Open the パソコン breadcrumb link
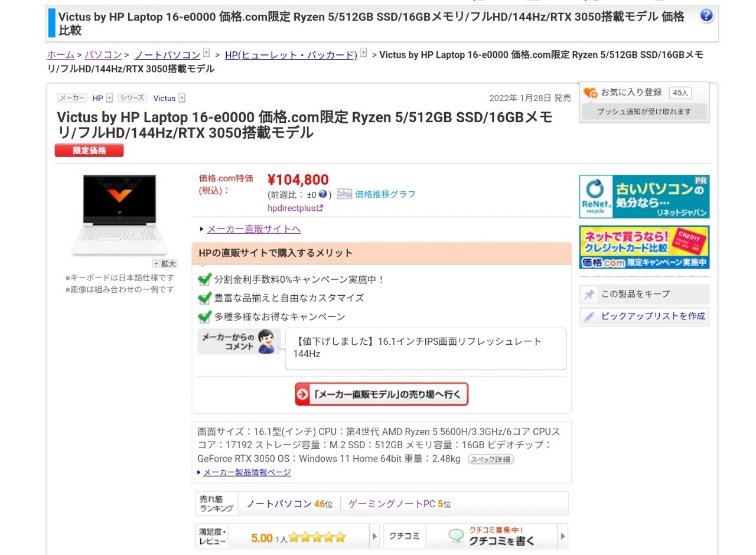The height and width of the screenshot is (555, 756). click(x=103, y=55)
